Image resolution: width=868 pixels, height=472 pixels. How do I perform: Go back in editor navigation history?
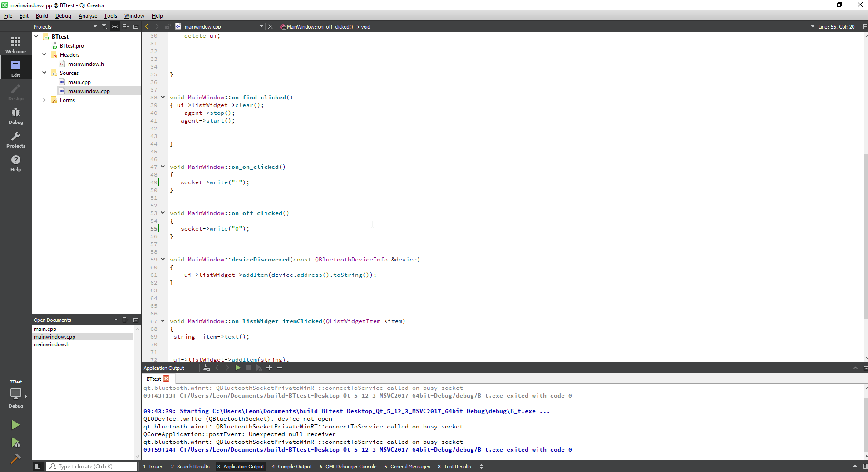pyautogui.click(x=147, y=26)
